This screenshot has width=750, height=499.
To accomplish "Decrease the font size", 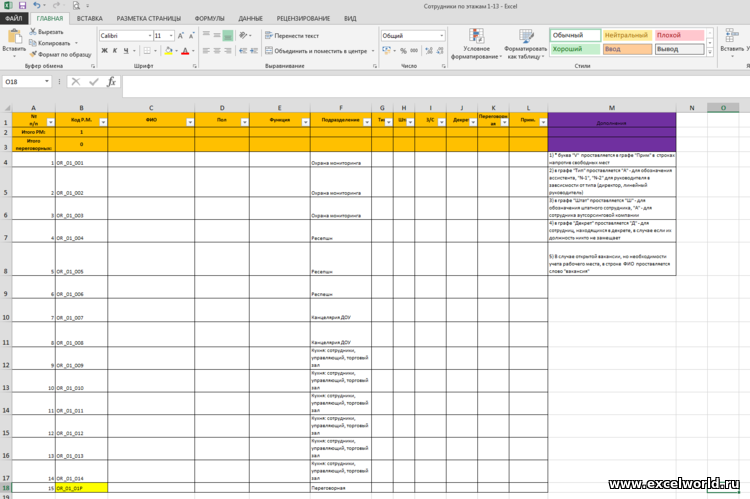I will coord(191,36).
